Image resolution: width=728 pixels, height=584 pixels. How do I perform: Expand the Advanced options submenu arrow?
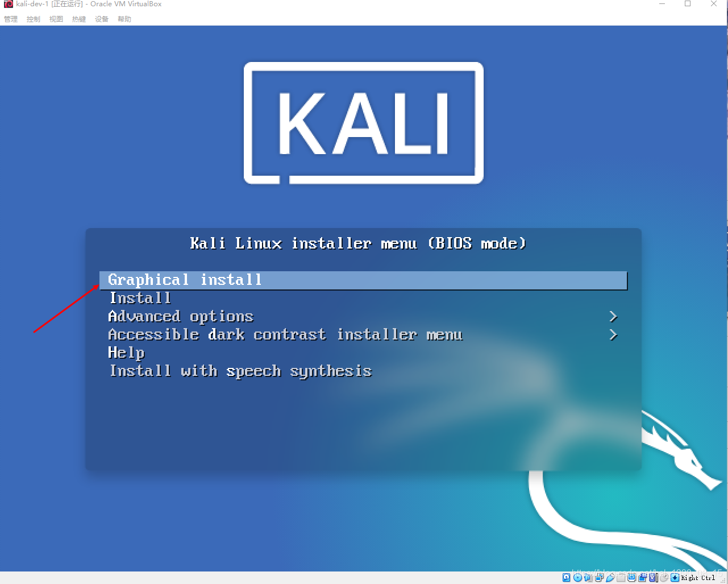(613, 316)
